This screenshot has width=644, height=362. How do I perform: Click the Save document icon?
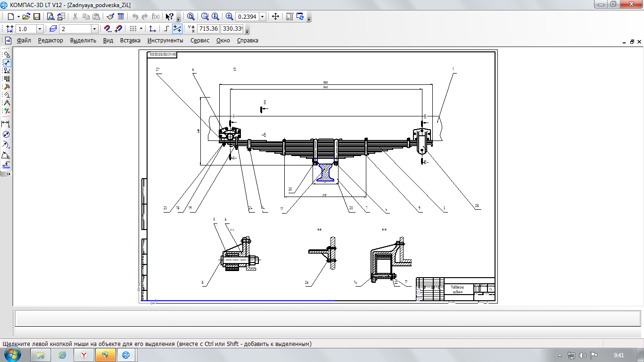pos(36,16)
